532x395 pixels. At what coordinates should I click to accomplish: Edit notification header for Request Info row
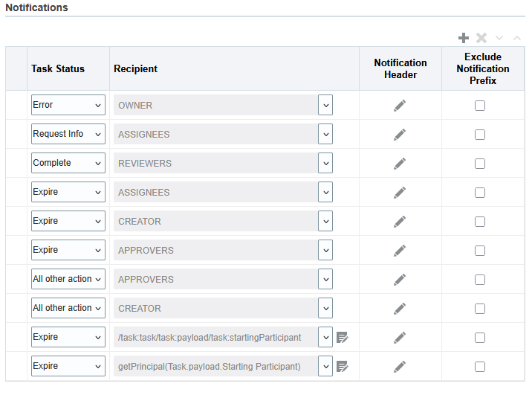click(400, 135)
